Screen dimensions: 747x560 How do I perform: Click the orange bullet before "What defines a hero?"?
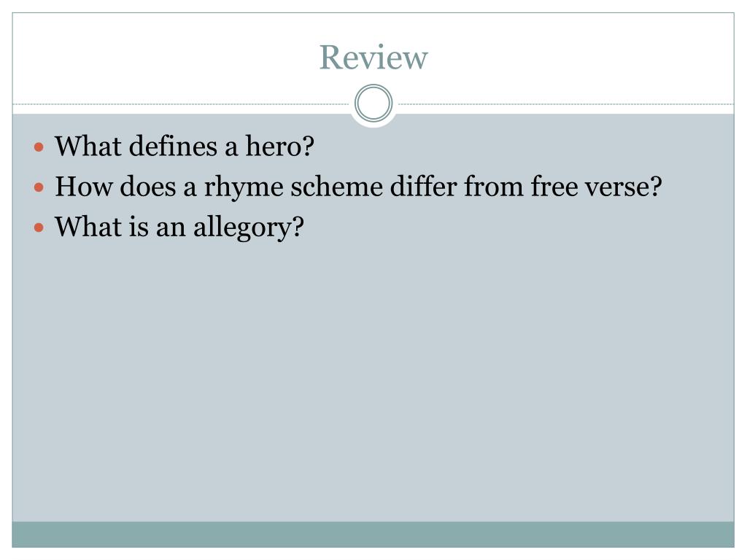pos(39,147)
